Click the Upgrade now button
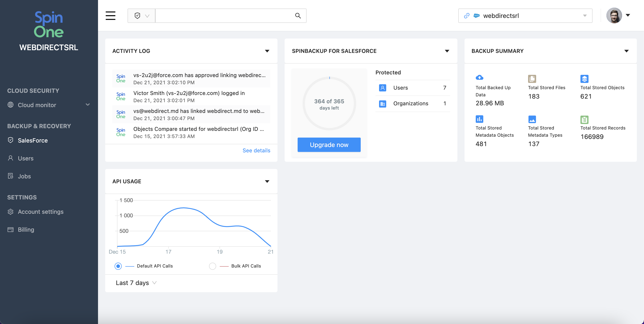Image resolution: width=644 pixels, height=324 pixels. [x=329, y=145]
